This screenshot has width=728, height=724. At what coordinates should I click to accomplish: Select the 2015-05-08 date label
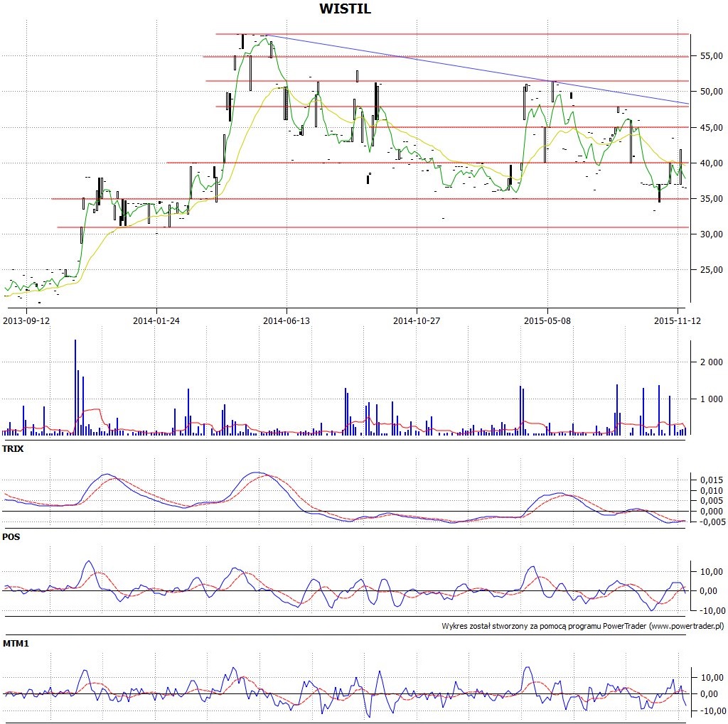tap(547, 320)
